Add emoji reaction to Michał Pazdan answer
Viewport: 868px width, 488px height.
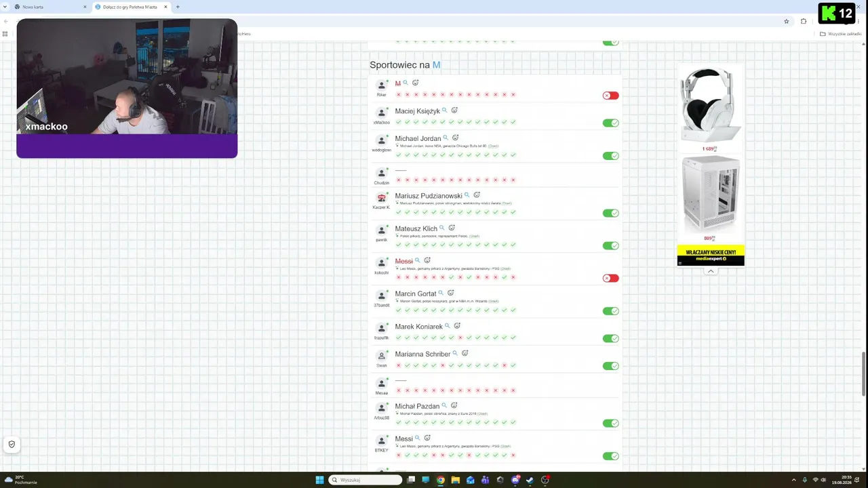pos(454,405)
